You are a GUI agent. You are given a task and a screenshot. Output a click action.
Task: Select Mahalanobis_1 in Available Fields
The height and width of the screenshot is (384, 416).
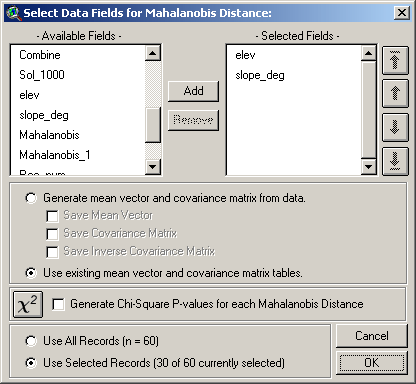55,155
